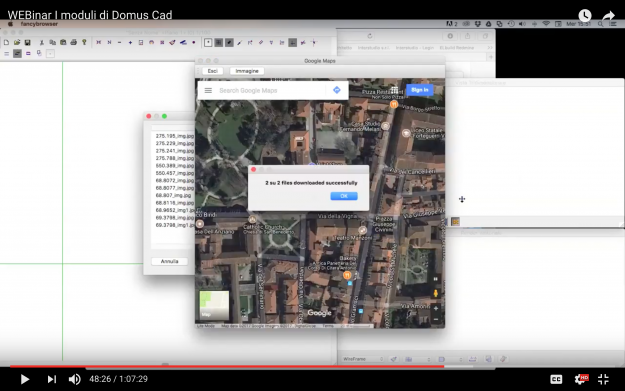Toggle the highlighted button in second toolbar row
The width and height of the screenshot is (625, 391).
(17, 53)
